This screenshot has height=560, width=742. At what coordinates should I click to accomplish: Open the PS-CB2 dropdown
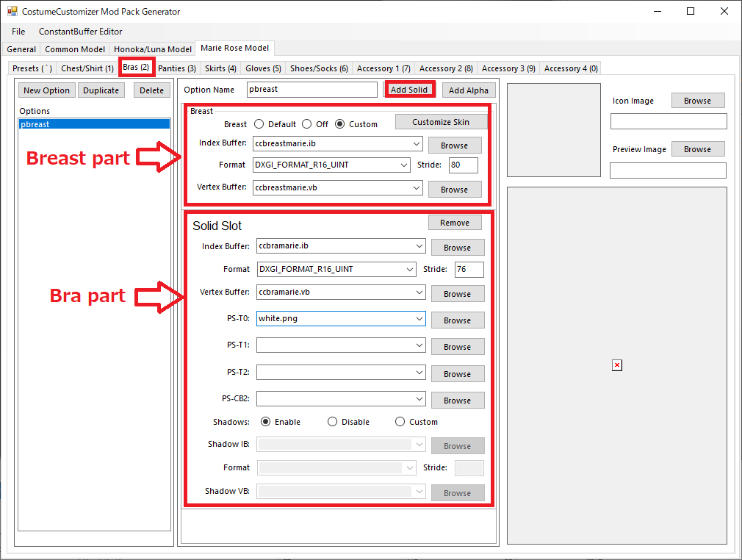[419, 399]
